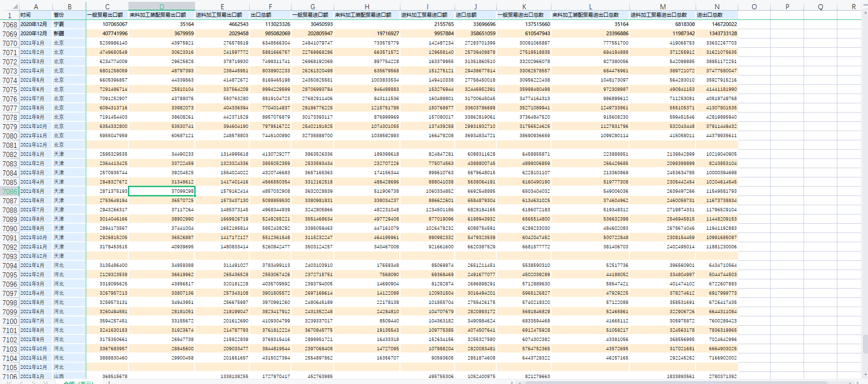Click 天津 in row 7082
The image size is (868, 384).
coord(69,154)
